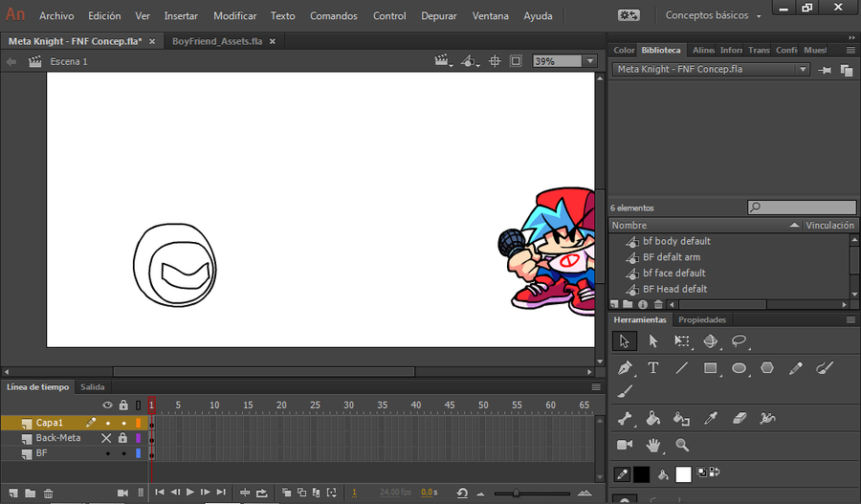Select the Selection (black arrow) tool
The height and width of the screenshot is (504, 861).
point(625,340)
